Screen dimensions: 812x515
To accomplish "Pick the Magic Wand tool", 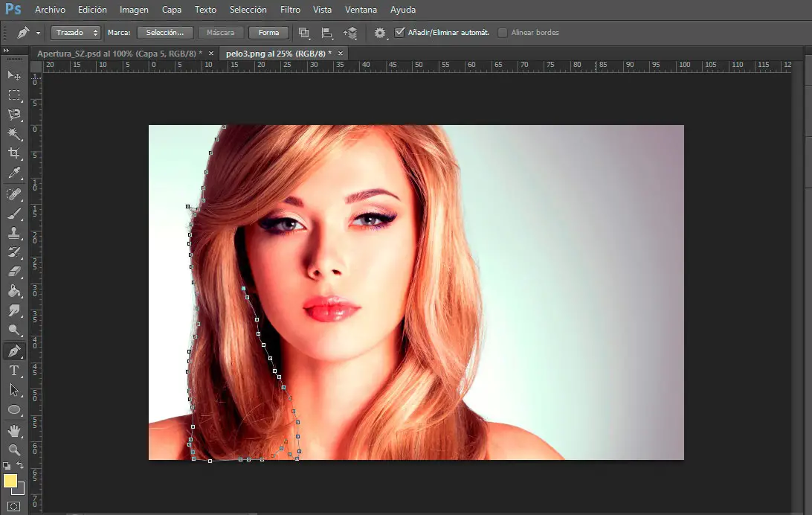I will 14,134.
